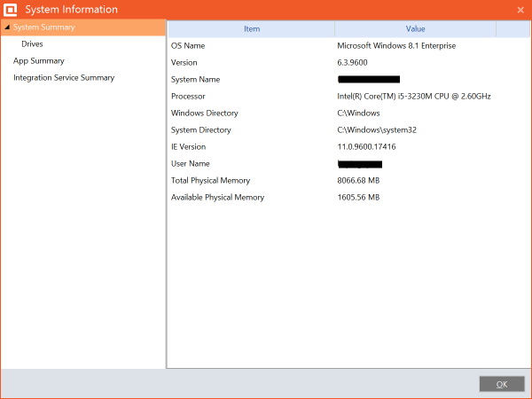The height and width of the screenshot is (399, 532).
Task: Click the System Information title text
Action: click(x=72, y=10)
